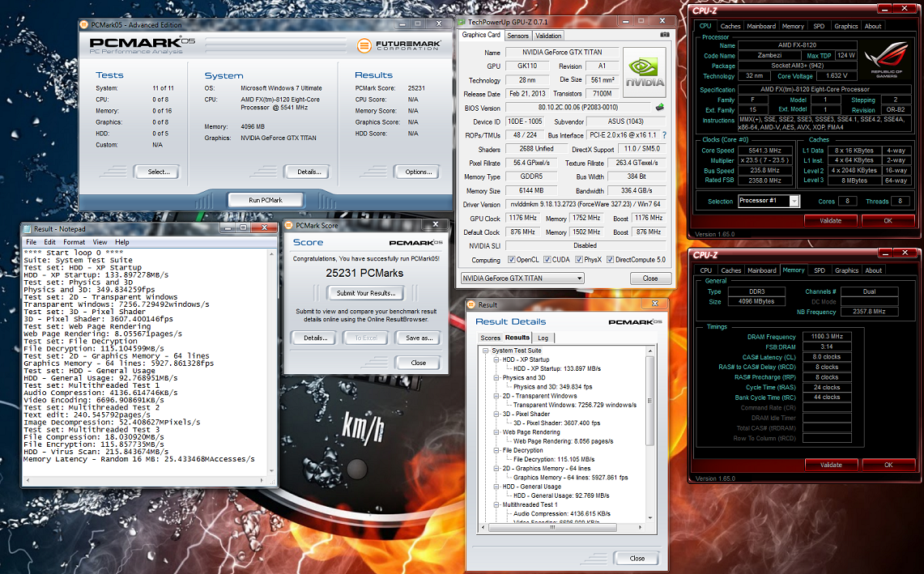This screenshot has height=574, width=924.
Task: Click the Result window title bar icon
Action: click(x=471, y=304)
